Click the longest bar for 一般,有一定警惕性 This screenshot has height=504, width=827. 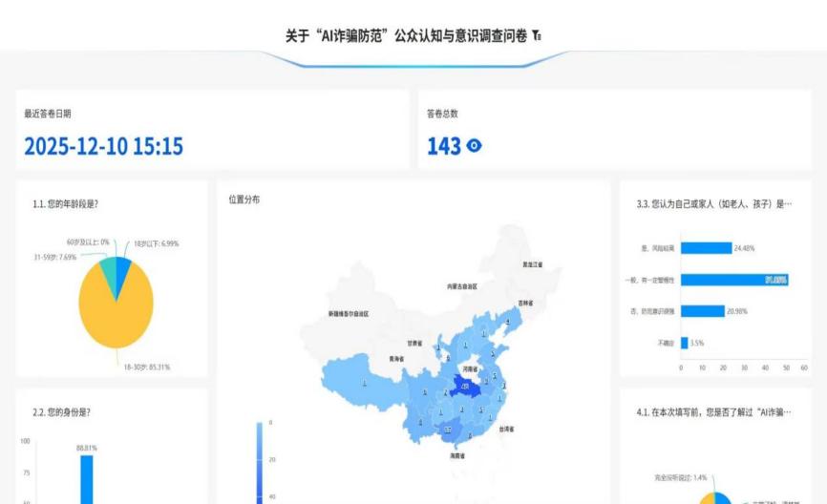tap(733, 280)
